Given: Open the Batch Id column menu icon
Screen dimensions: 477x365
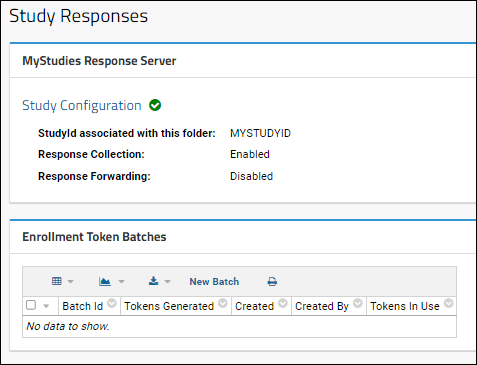Looking at the screenshot, I should tap(112, 303).
